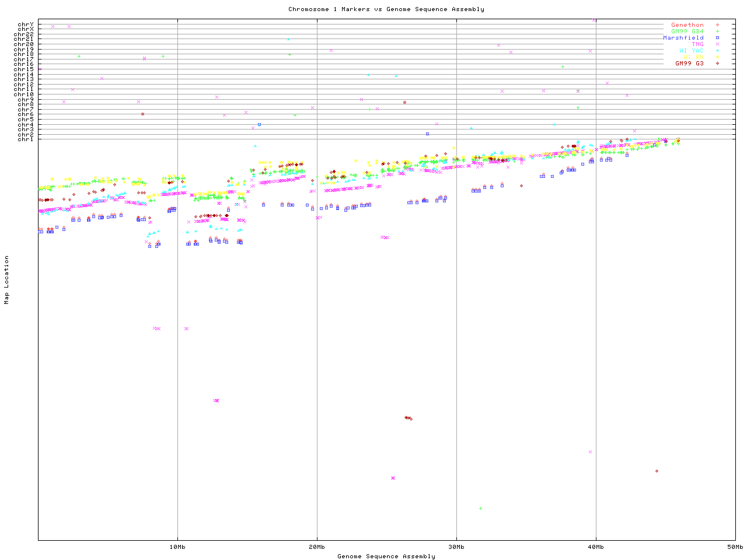Click the chart title 'Chromosome 1 Markers vs Genome Sequence Assembly'
Image resolution: width=747 pixels, height=560 pixels.
point(386,9)
